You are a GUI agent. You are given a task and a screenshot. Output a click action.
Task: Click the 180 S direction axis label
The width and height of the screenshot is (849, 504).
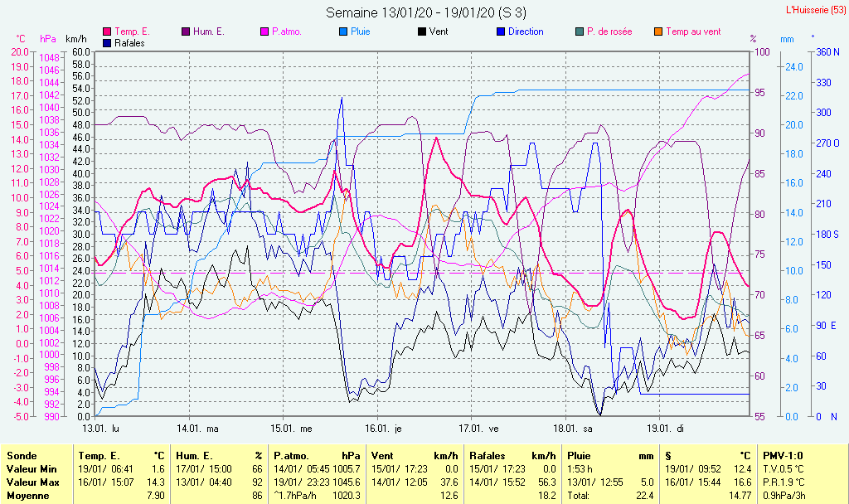point(828,235)
